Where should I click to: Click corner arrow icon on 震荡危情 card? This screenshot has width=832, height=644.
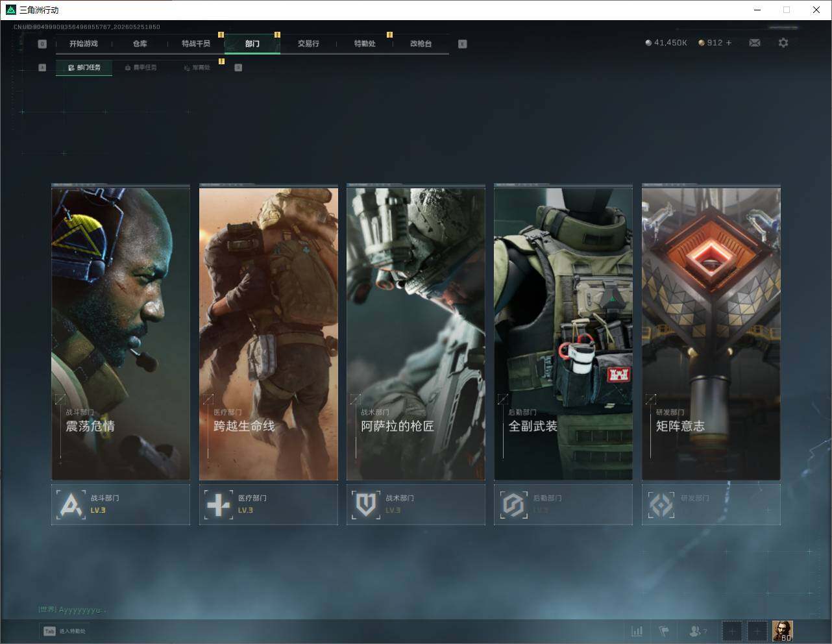click(60, 399)
